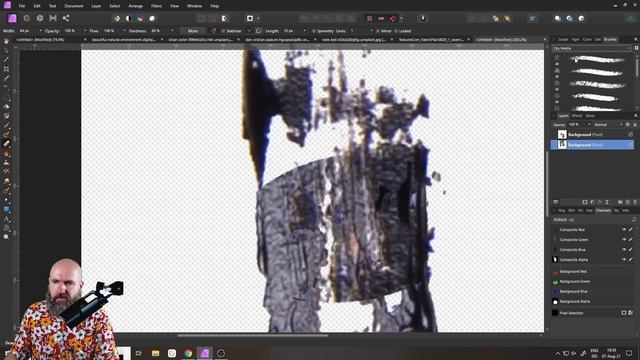
Task: Open the Hardness dropdown arrow
Action: coord(172,31)
